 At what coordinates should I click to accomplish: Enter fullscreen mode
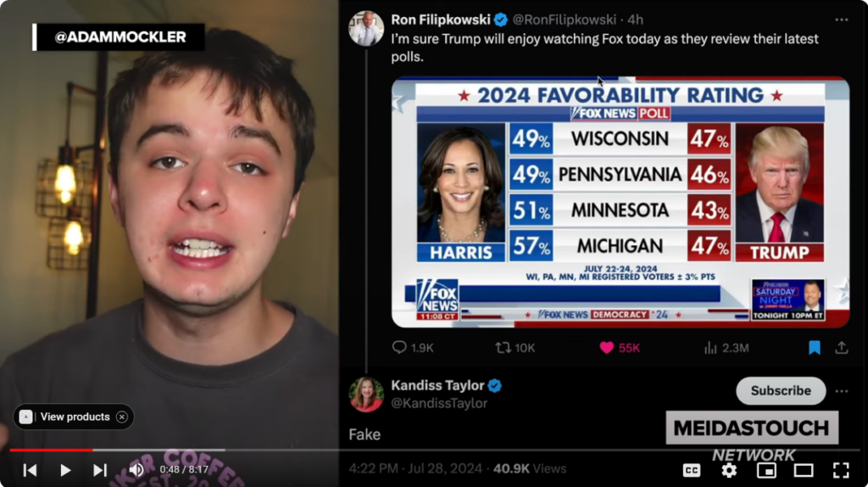841,470
